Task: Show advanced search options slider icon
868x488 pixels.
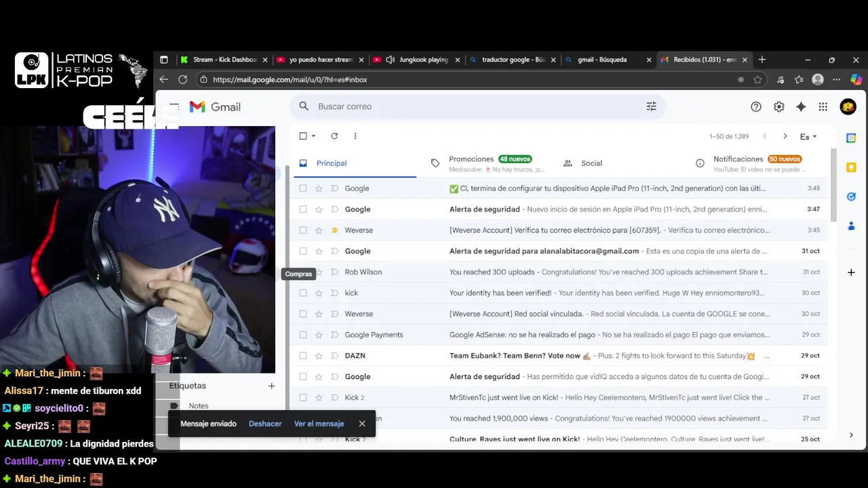Action: pos(651,106)
